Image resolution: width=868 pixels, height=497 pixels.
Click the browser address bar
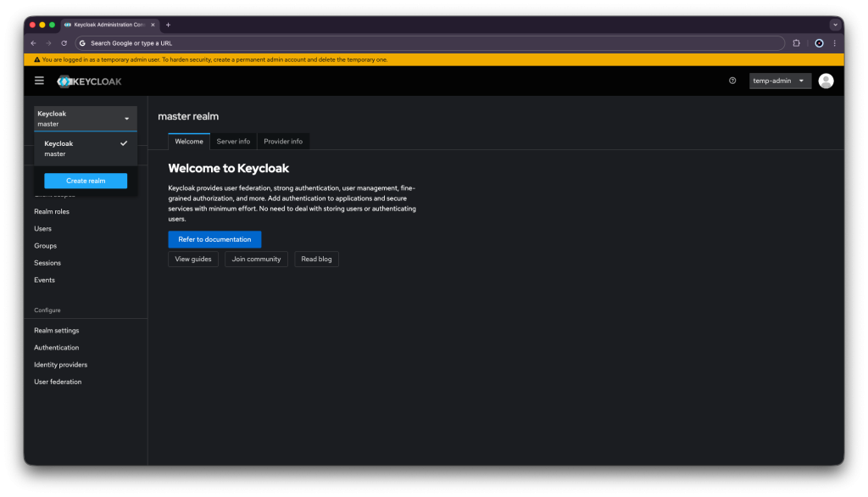tap(424, 43)
